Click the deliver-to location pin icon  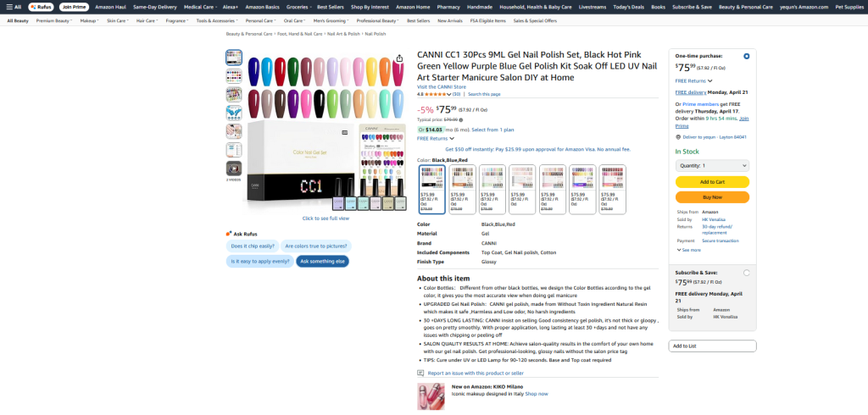click(678, 137)
